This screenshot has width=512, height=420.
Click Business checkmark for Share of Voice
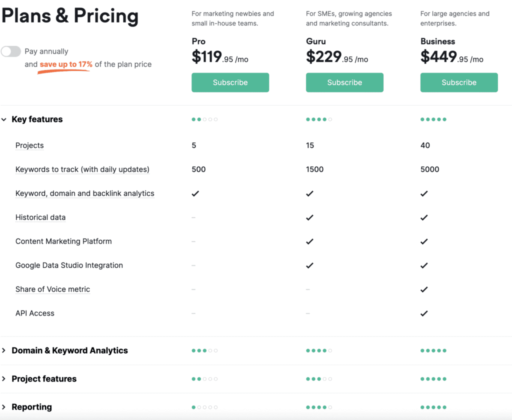click(x=424, y=289)
